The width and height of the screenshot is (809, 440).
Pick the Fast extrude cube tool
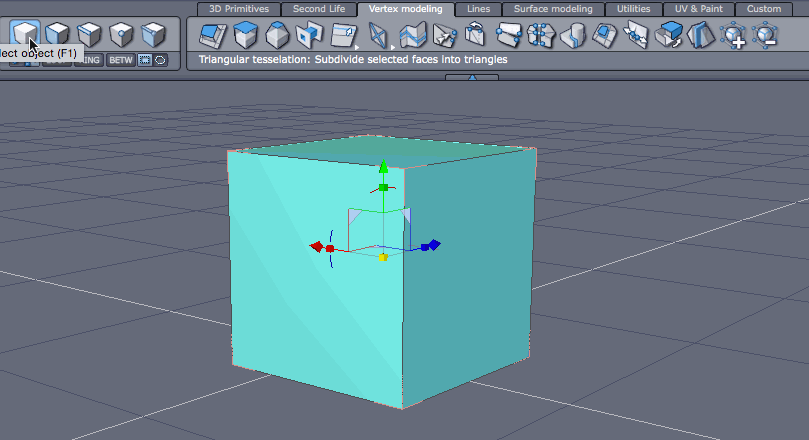(246, 35)
